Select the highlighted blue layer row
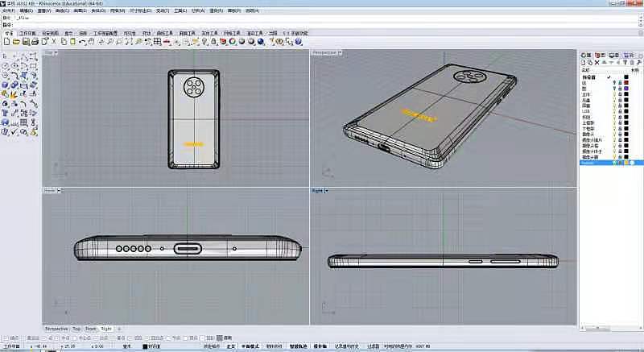The height and width of the screenshot is (352, 644). coord(611,163)
